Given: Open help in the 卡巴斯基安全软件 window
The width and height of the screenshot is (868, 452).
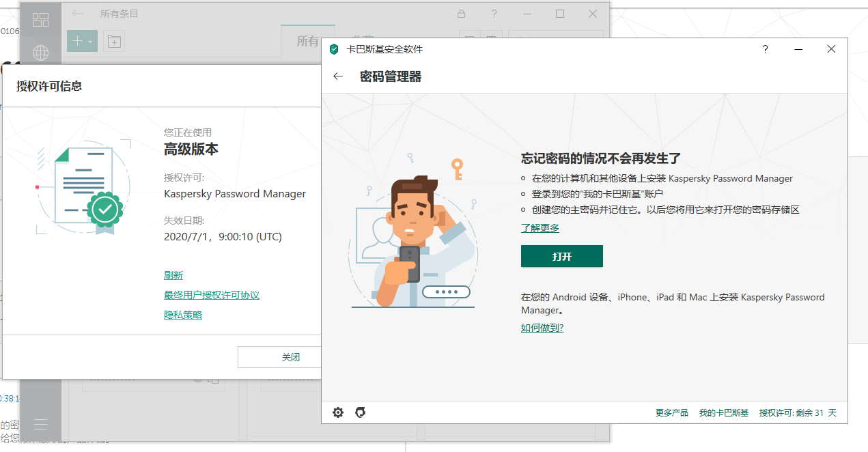Looking at the screenshot, I should coord(766,49).
